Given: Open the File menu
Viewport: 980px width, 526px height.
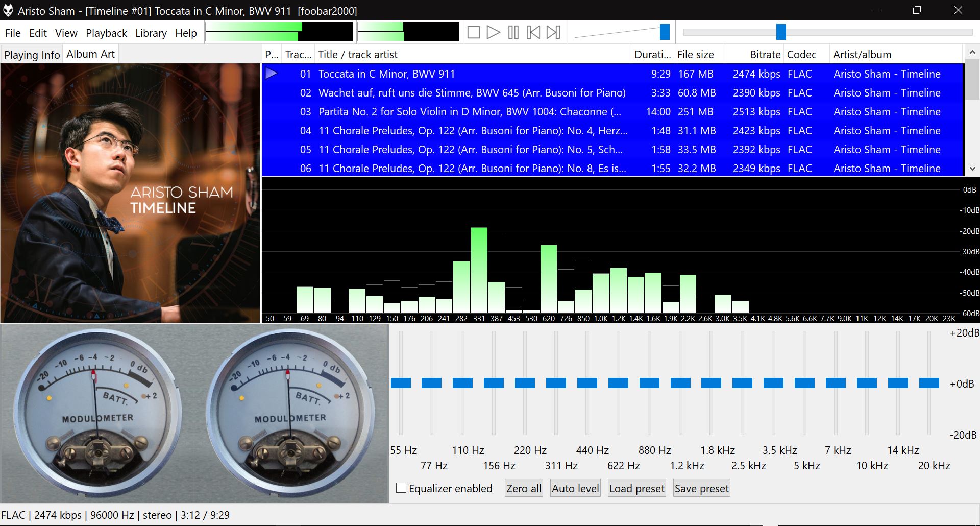Looking at the screenshot, I should tap(13, 33).
